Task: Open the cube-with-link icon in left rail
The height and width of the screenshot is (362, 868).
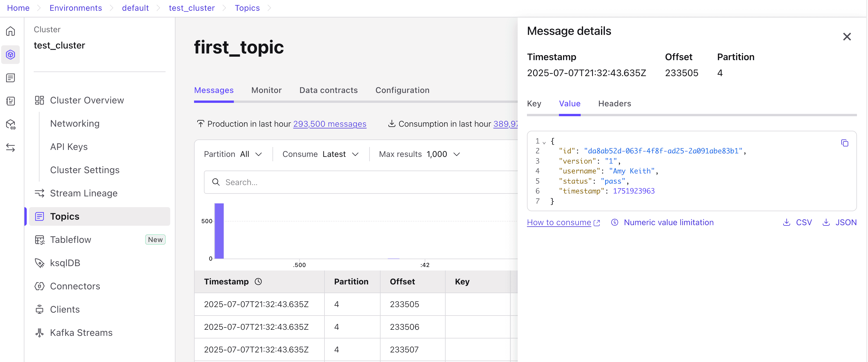Action: pyautogui.click(x=10, y=124)
